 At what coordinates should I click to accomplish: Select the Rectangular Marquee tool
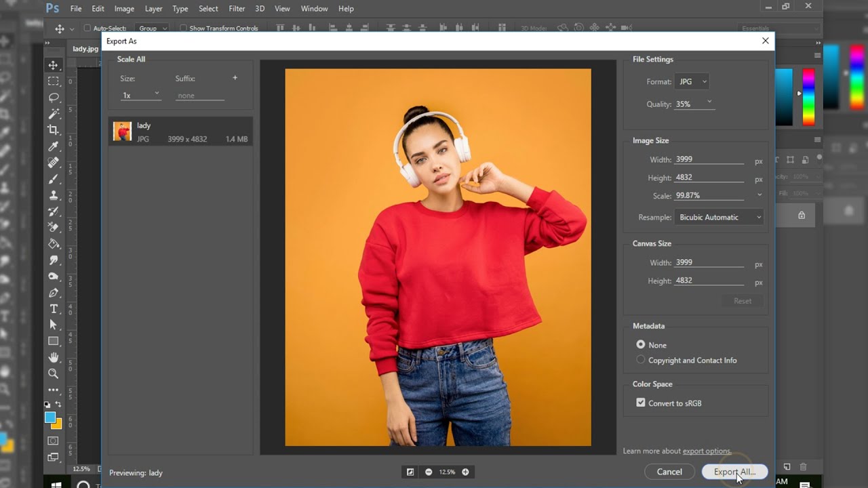54,81
